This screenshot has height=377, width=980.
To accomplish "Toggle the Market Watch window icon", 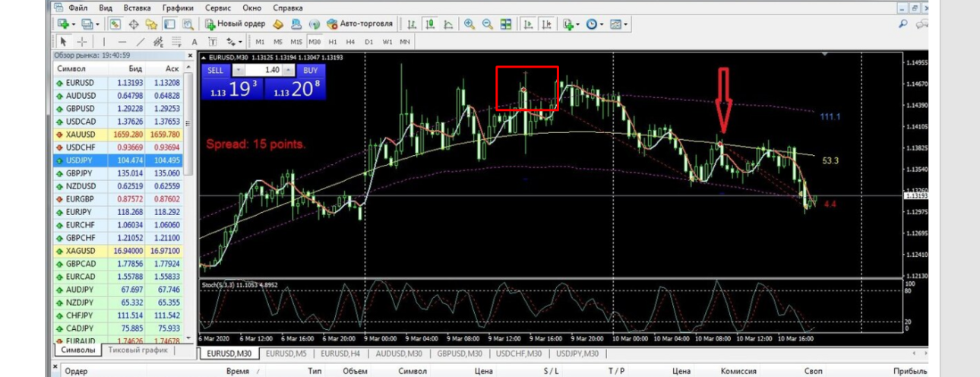I will point(115,24).
